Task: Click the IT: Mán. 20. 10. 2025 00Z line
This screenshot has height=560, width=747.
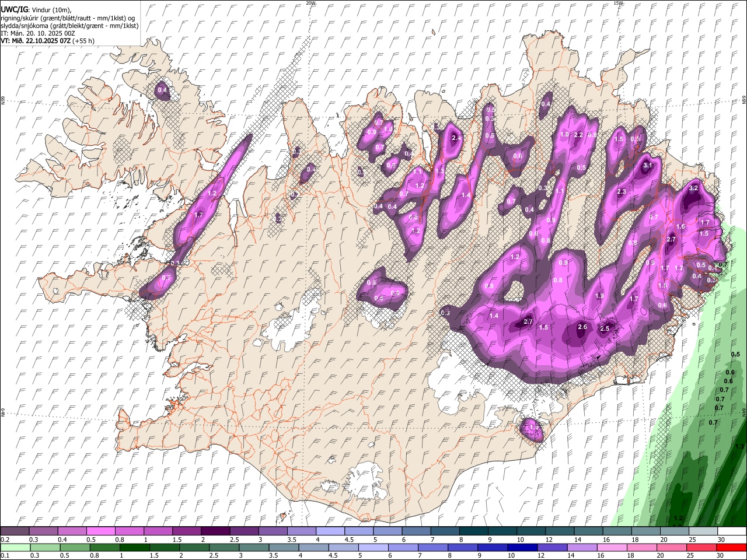Action: 38,33
